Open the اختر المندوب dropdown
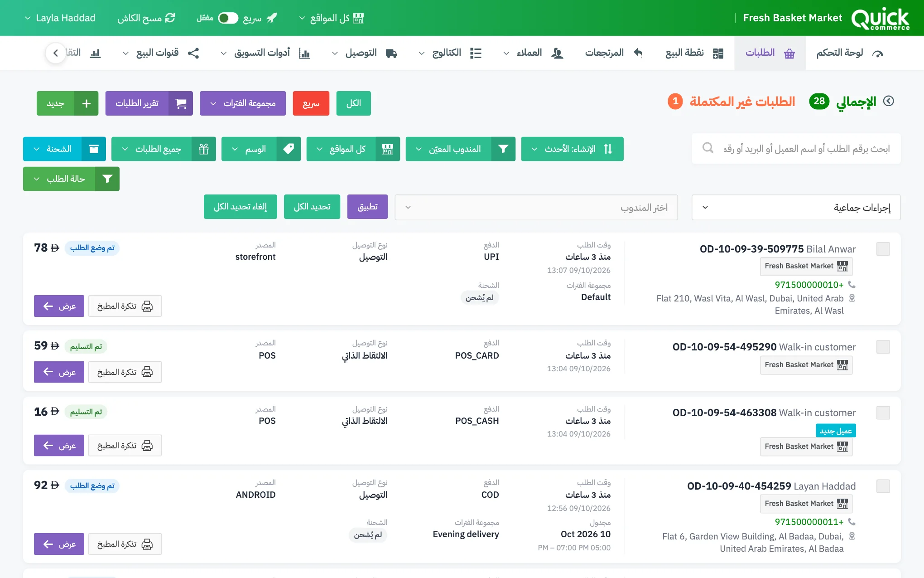 pos(536,207)
